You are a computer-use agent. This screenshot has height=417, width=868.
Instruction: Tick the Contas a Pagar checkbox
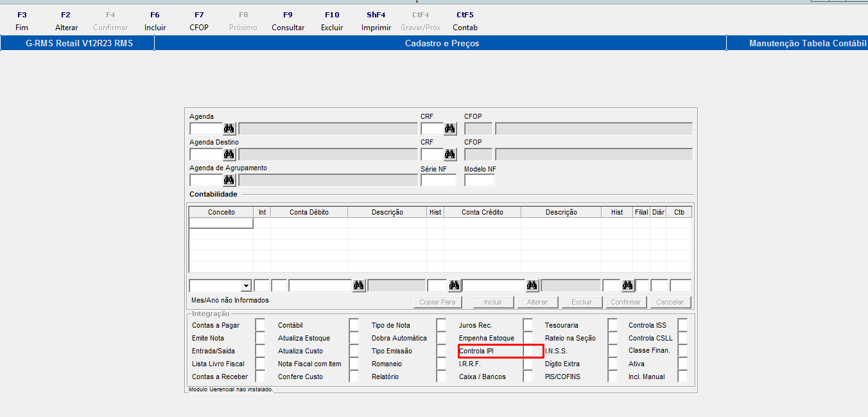point(260,325)
